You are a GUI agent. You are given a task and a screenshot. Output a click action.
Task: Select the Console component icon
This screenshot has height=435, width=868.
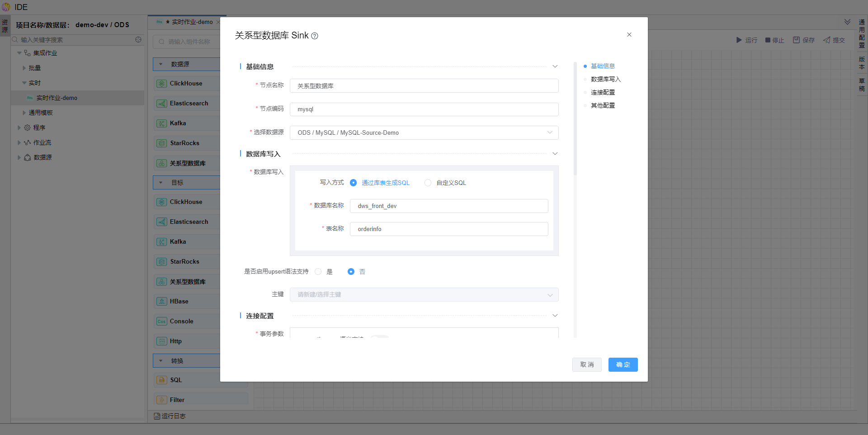point(161,322)
